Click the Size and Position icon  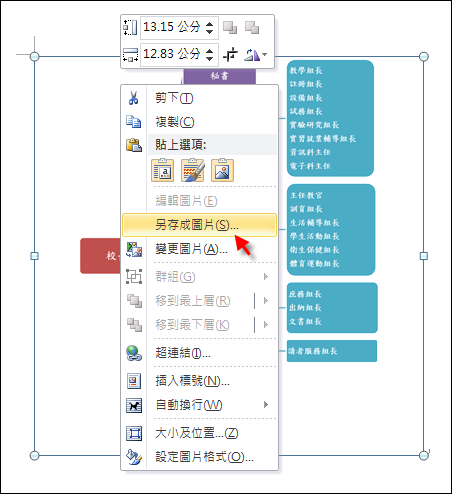(x=134, y=433)
